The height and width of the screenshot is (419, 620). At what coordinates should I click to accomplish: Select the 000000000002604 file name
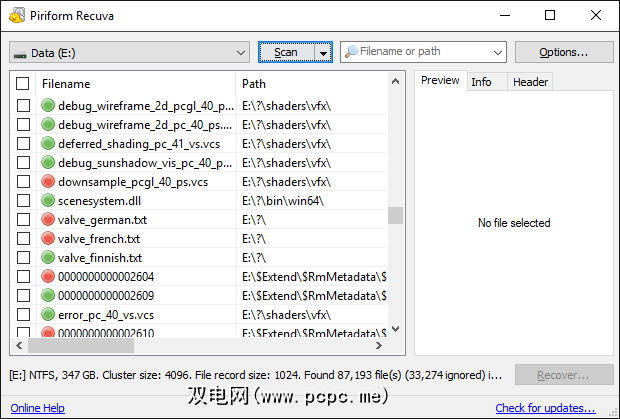[106, 277]
